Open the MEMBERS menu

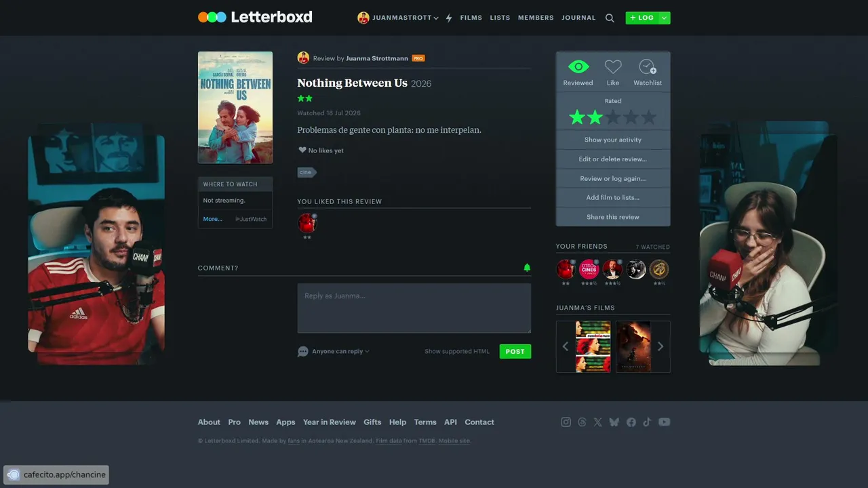click(536, 18)
